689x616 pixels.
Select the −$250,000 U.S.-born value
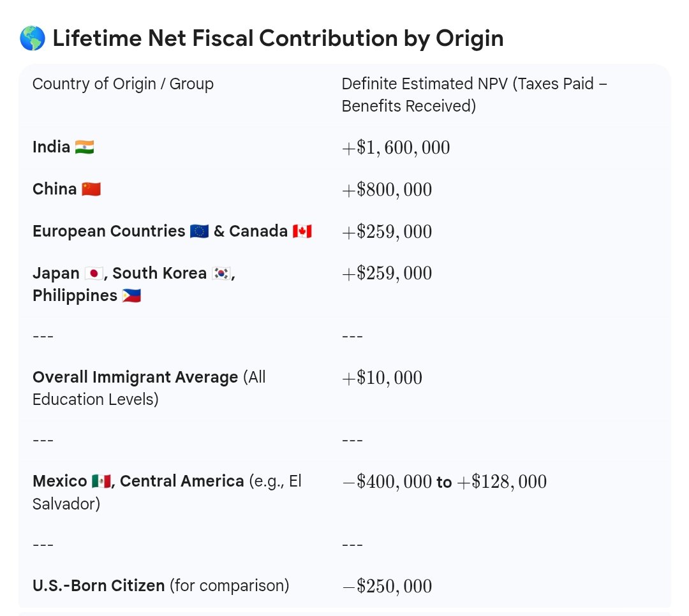387,586
